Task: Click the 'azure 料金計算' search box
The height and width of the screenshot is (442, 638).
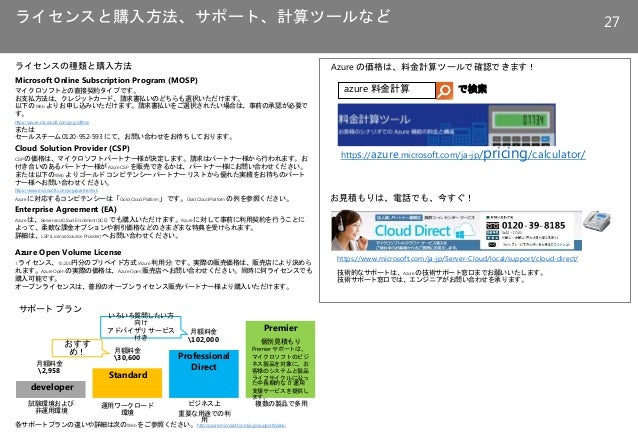Action: pos(387,90)
